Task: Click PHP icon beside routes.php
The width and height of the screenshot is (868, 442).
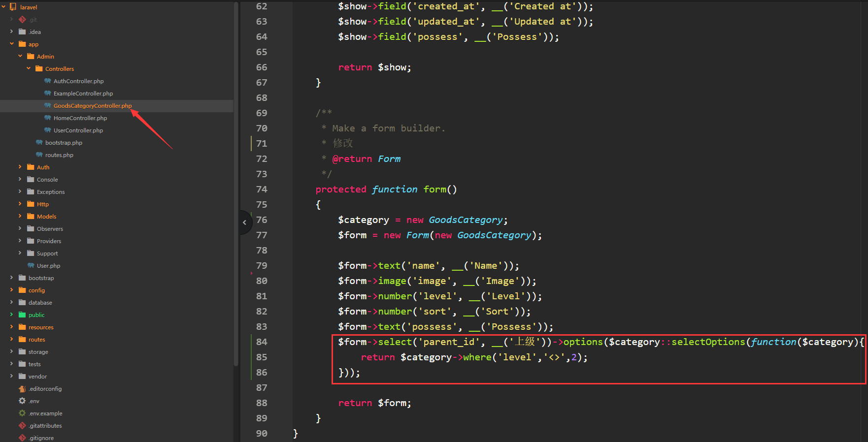Action: pos(39,155)
